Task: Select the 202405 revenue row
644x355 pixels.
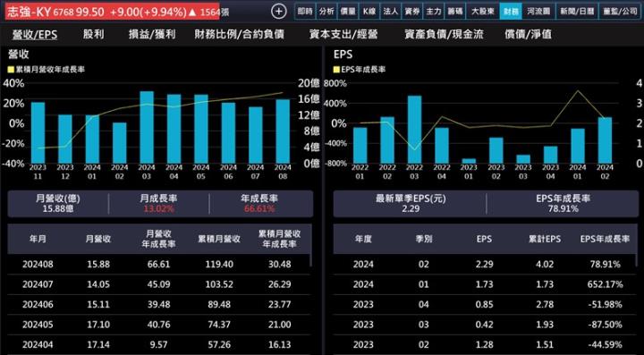Action: click(158, 325)
